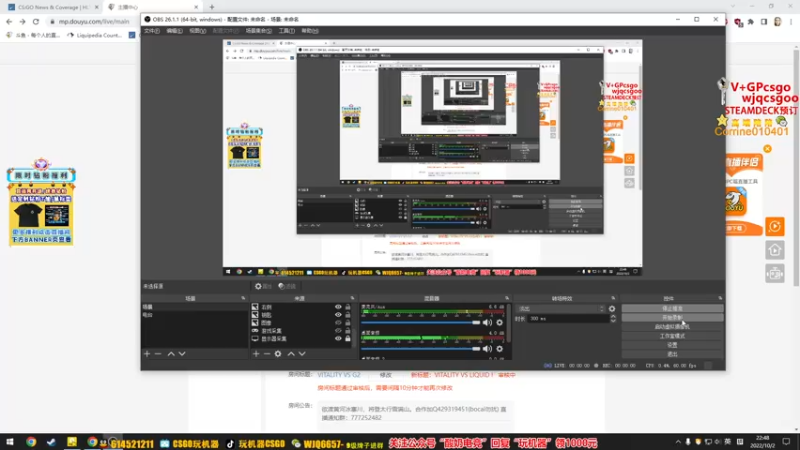Open desktop audio mixer channel gear settings
The width and height of the screenshot is (800, 450).
tap(499, 349)
